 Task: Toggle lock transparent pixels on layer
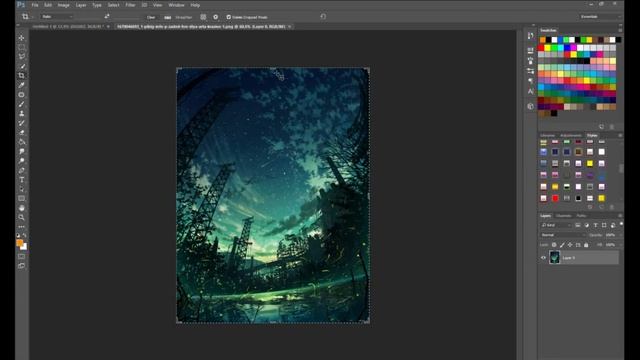tap(554, 245)
